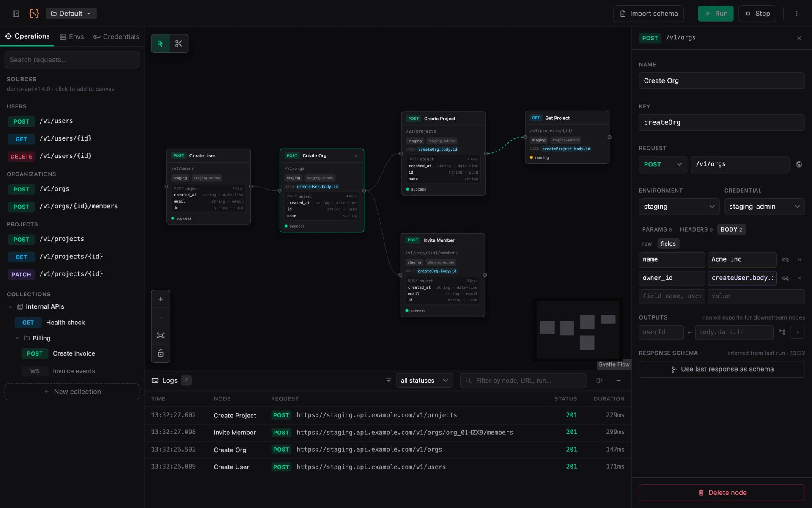Viewport: 812px width, 508px height.
Task: Open the all statuses filter dropdown
Action: (424, 381)
